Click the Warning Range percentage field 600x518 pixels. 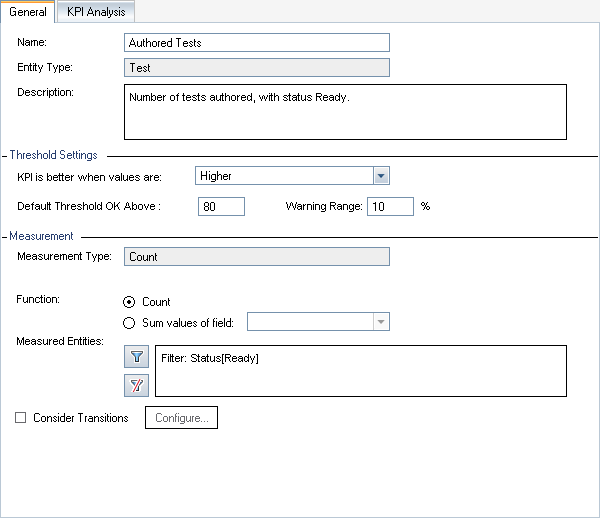pos(390,207)
